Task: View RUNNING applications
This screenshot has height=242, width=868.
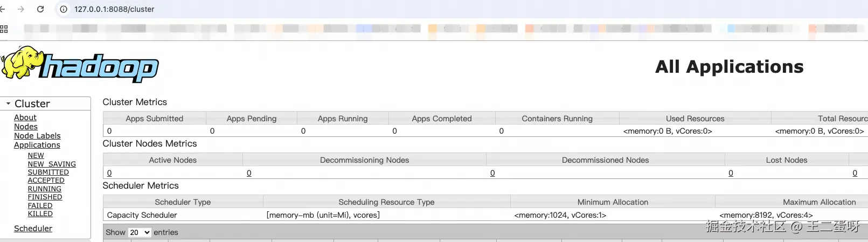Action: pos(44,189)
